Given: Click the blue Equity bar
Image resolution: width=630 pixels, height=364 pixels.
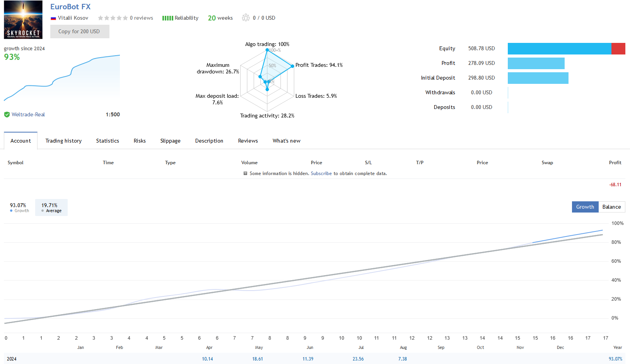Looking at the screenshot, I should [560, 49].
